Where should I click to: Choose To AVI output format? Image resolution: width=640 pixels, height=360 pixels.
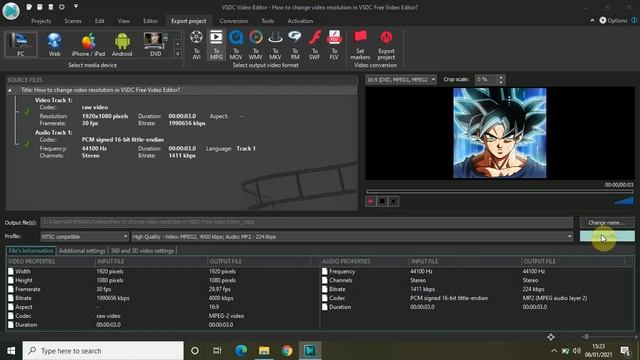[x=196, y=45]
